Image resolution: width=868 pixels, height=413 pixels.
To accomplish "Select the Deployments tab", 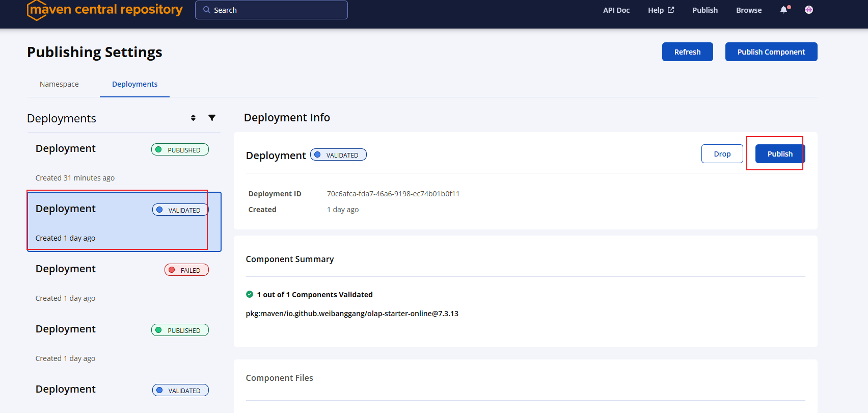I will click(134, 84).
